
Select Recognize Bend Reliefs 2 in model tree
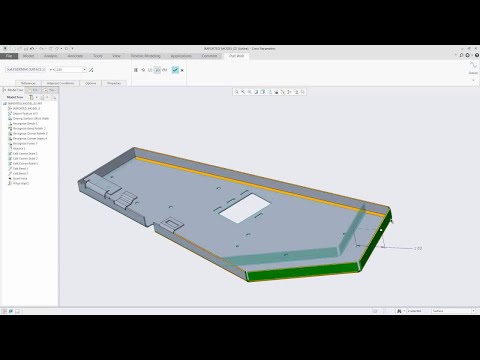(29, 128)
